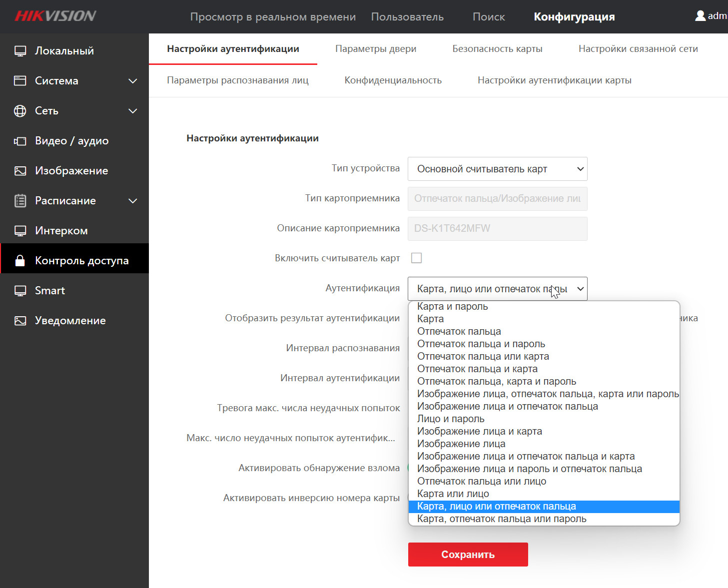Click the Local monitor icon in sidebar
Viewport: 728px width, 588px height.
(x=20, y=51)
